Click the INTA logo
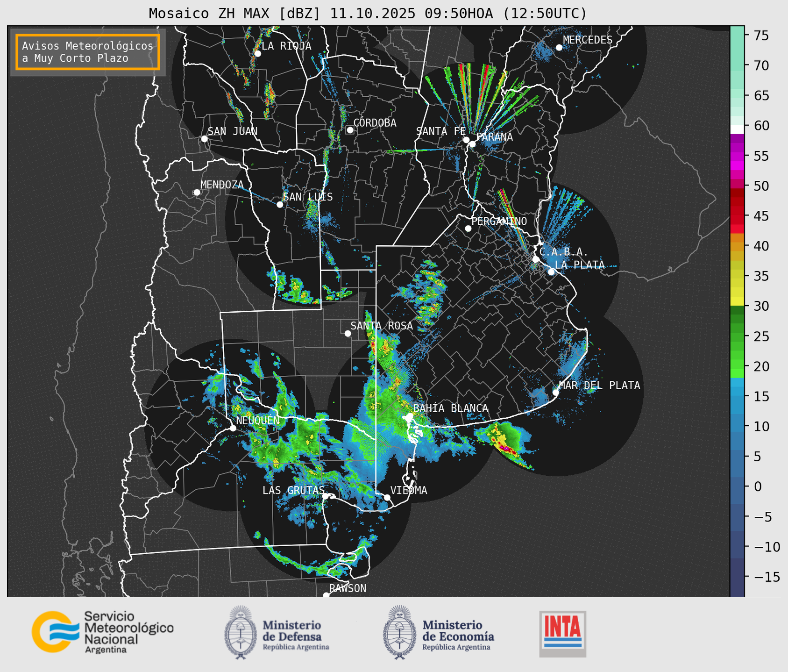The image size is (788, 672). pos(562,633)
